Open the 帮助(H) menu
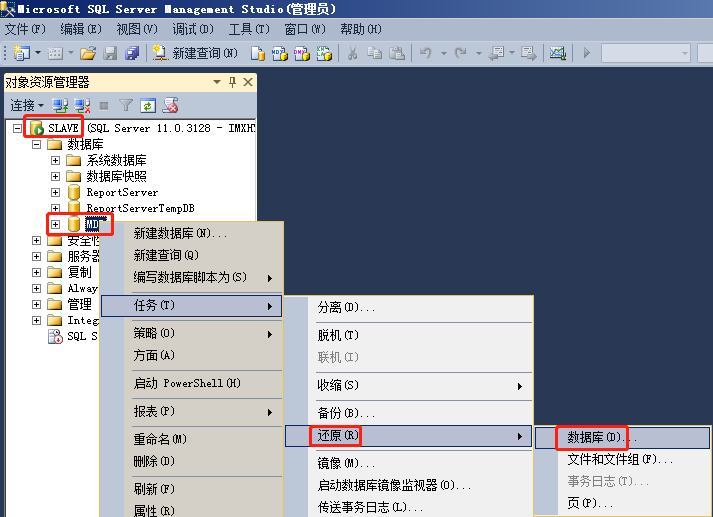The image size is (713, 517). (x=361, y=29)
